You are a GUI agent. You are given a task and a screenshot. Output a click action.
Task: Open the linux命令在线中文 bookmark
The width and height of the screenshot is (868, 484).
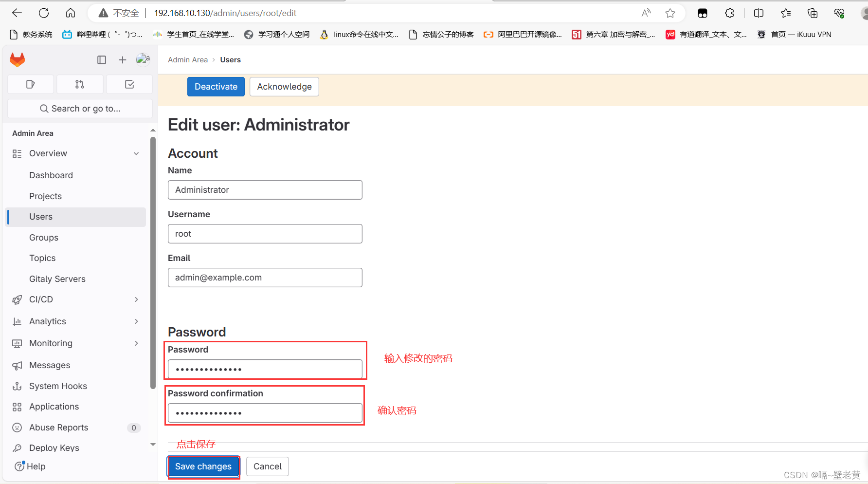(x=359, y=34)
